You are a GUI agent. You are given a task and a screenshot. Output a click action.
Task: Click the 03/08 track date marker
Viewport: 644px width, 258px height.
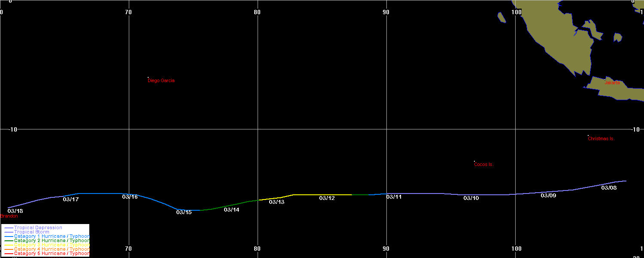tap(609, 187)
